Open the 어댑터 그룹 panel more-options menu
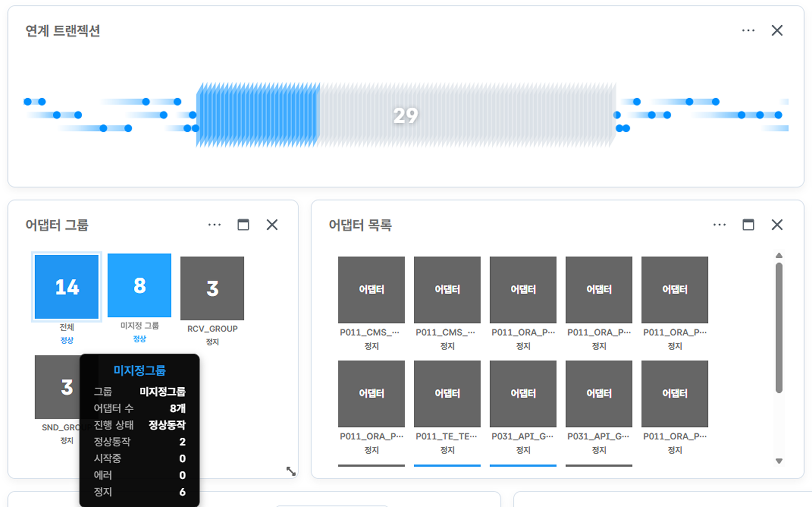Image resolution: width=812 pixels, height=507 pixels. (214, 225)
